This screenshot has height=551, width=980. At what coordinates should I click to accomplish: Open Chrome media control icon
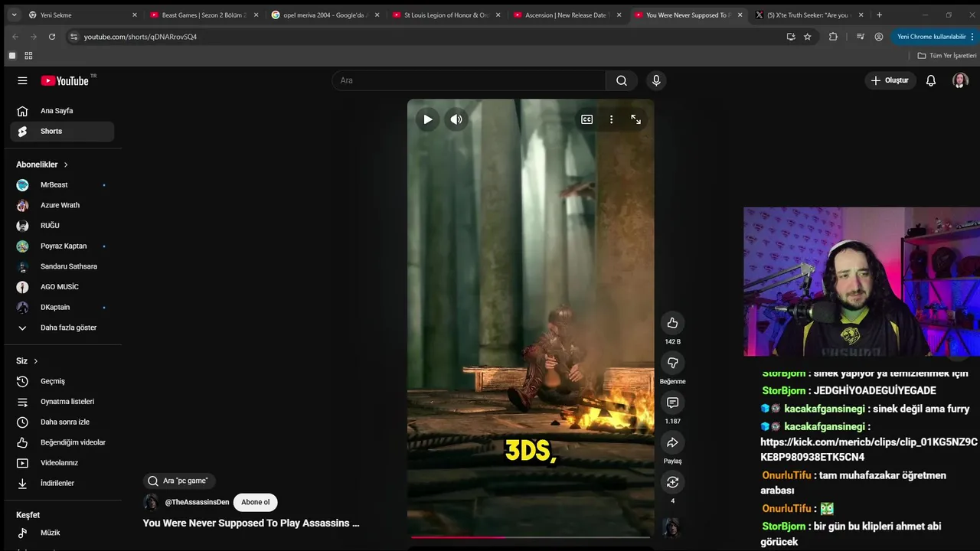click(x=860, y=37)
